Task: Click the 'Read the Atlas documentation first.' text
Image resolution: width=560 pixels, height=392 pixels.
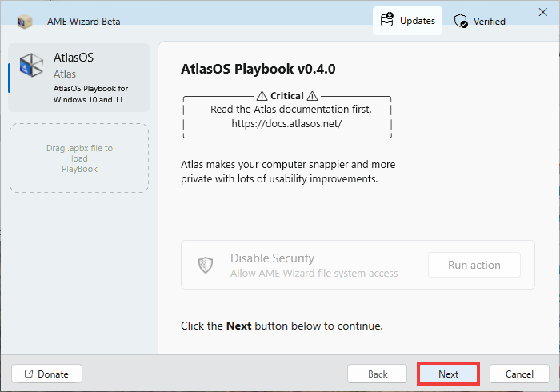Action: pos(290,110)
